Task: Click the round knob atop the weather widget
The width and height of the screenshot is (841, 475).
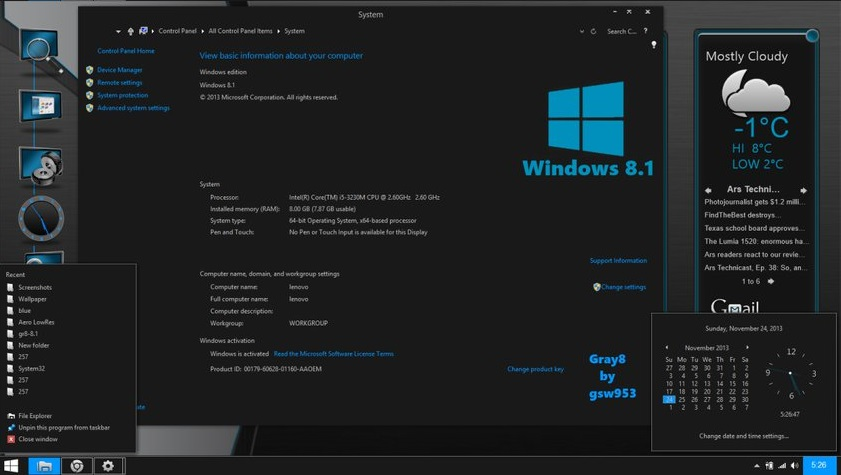Action: tap(812, 36)
